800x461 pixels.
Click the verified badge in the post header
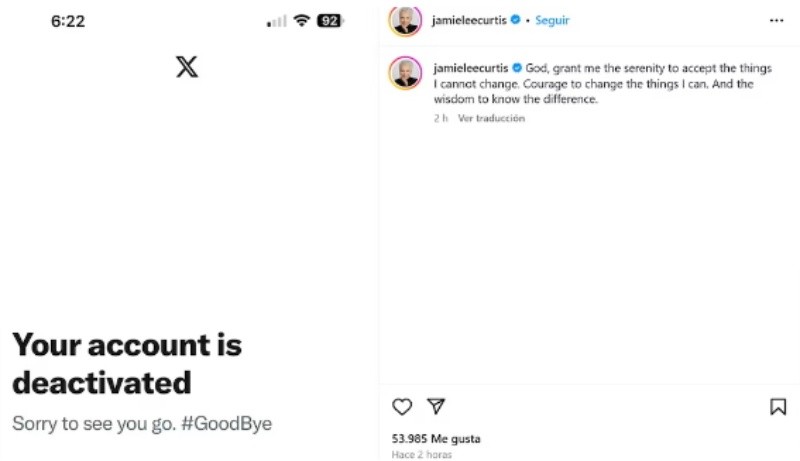tap(516, 20)
